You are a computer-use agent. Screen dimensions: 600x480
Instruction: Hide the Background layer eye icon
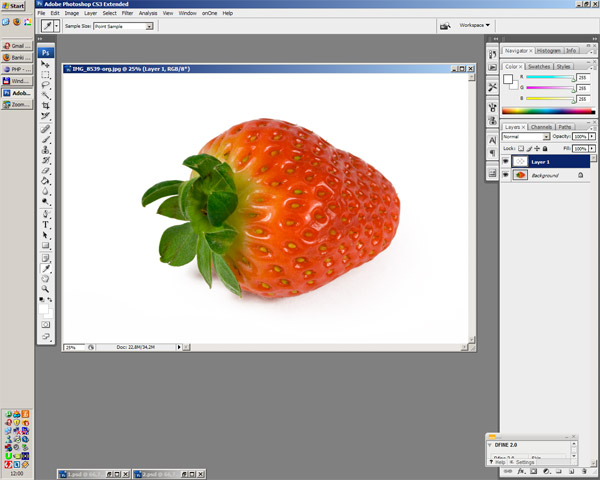pyautogui.click(x=506, y=175)
